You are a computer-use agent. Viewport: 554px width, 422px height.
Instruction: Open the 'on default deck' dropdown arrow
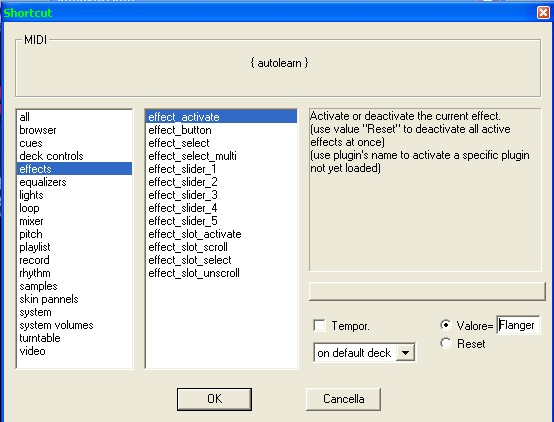point(406,352)
